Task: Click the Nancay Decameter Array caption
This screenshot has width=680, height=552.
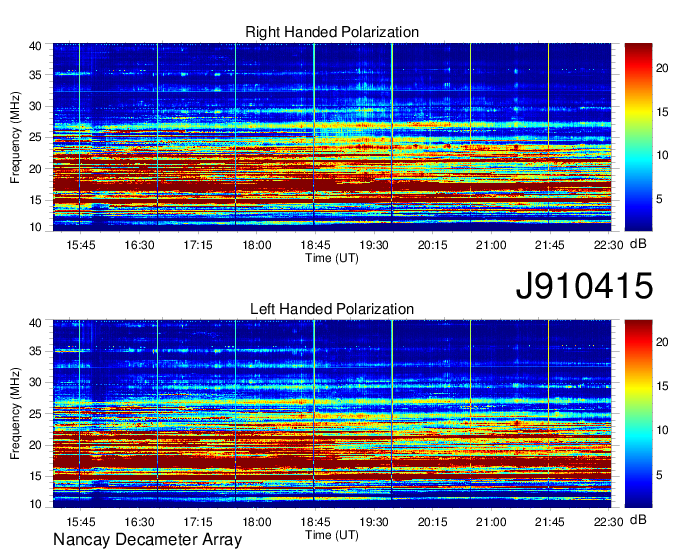Action: pyautogui.click(x=147, y=540)
